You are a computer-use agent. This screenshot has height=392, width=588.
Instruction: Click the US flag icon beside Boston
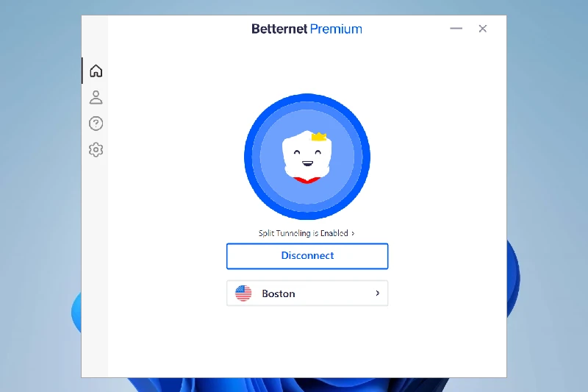(x=243, y=293)
